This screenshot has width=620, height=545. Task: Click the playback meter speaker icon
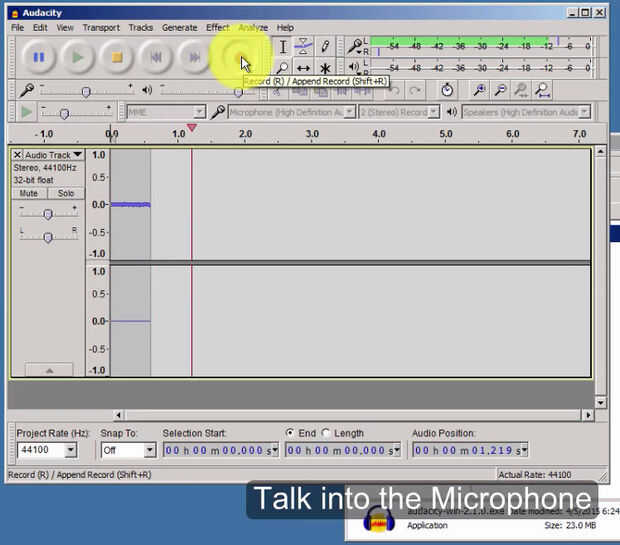[353, 67]
